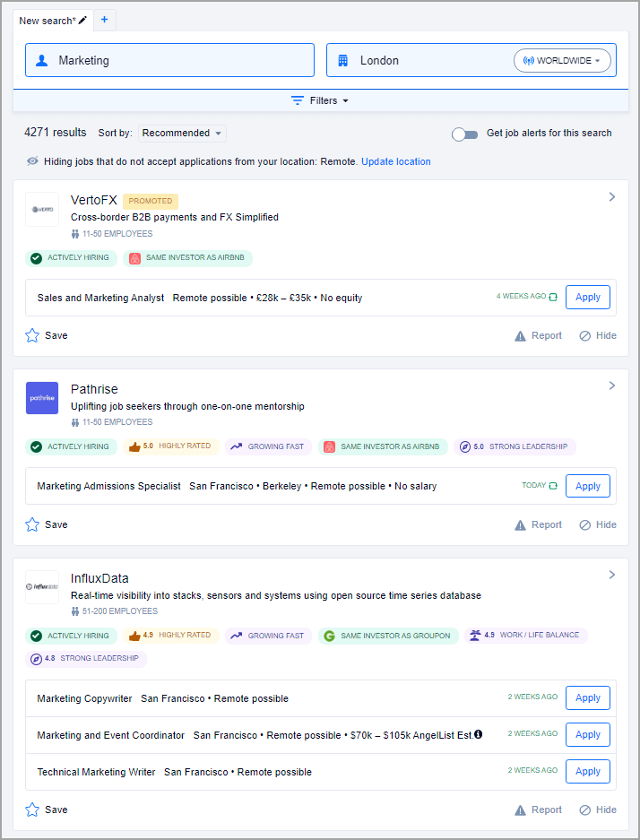Expand the Filters panel

pos(320,100)
